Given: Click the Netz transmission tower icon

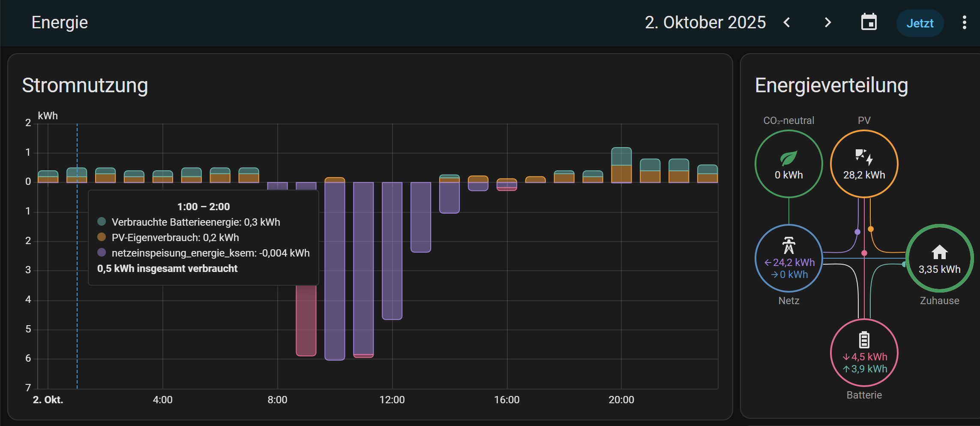Looking at the screenshot, I should [788, 245].
